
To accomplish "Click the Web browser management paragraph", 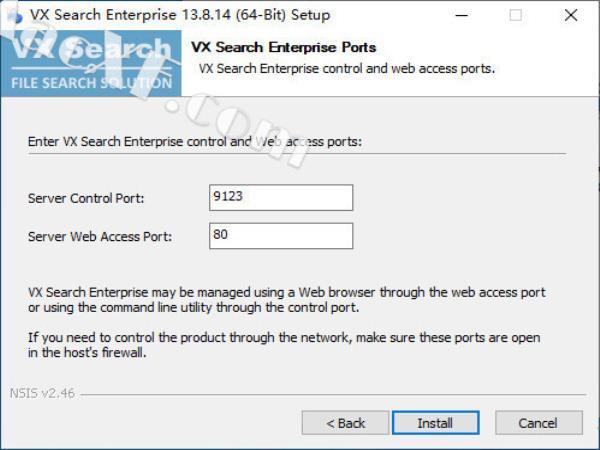I will (286, 299).
